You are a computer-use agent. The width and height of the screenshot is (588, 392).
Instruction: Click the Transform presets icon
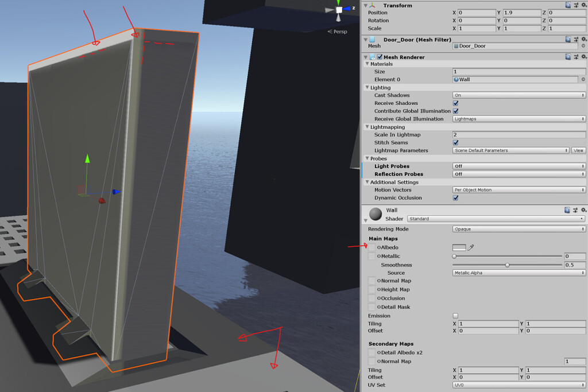click(x=576, y=5)
